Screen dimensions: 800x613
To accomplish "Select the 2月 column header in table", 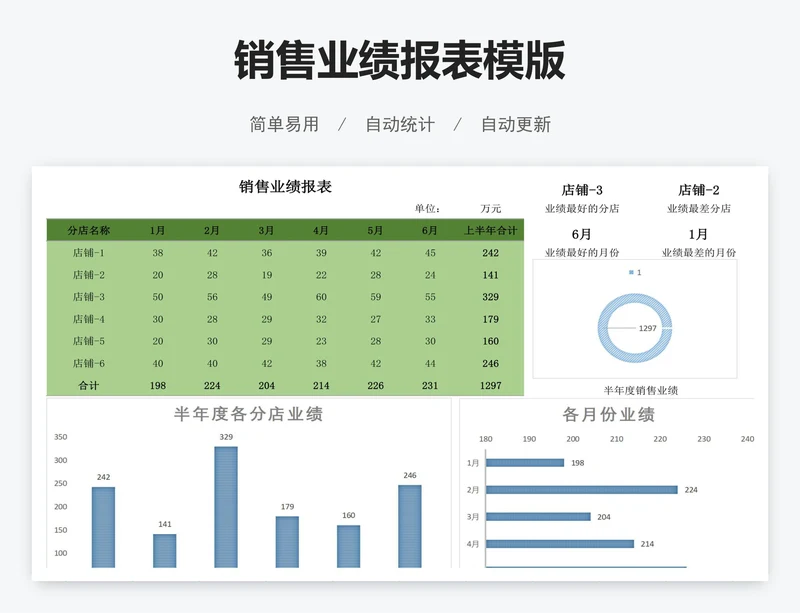I will click(212, 230).
